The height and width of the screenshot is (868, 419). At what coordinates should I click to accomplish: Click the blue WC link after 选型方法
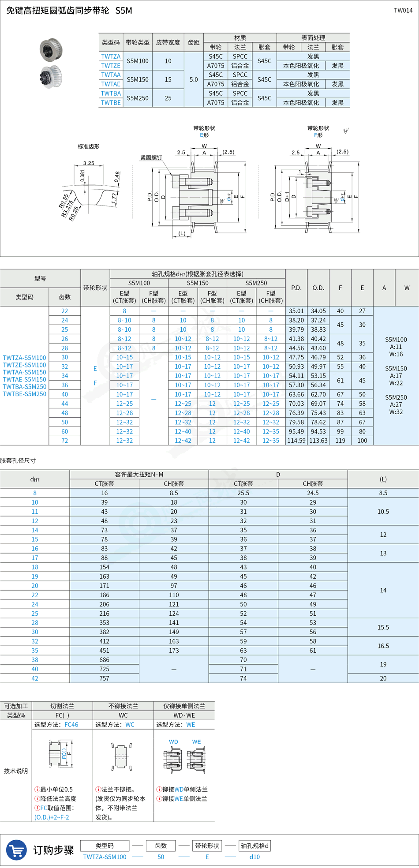pos(130,725)
